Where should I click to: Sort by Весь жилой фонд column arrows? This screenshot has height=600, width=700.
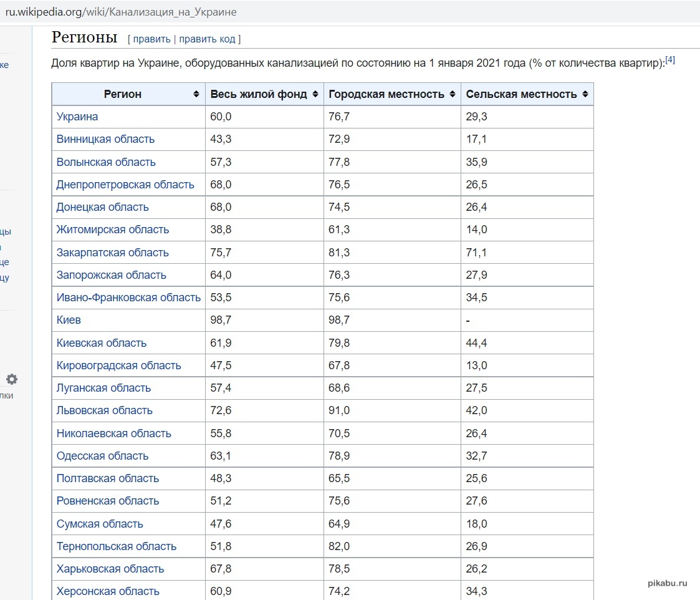click(x=315, y=94)
